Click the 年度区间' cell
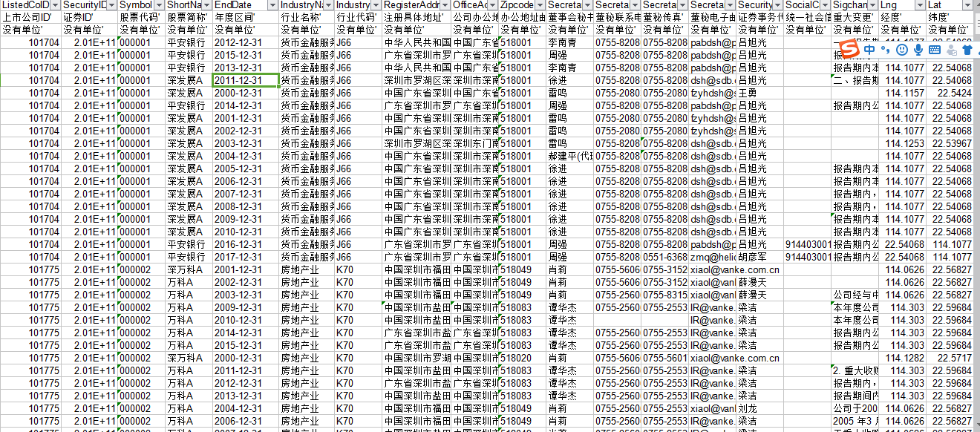 (x=246, y=18)
